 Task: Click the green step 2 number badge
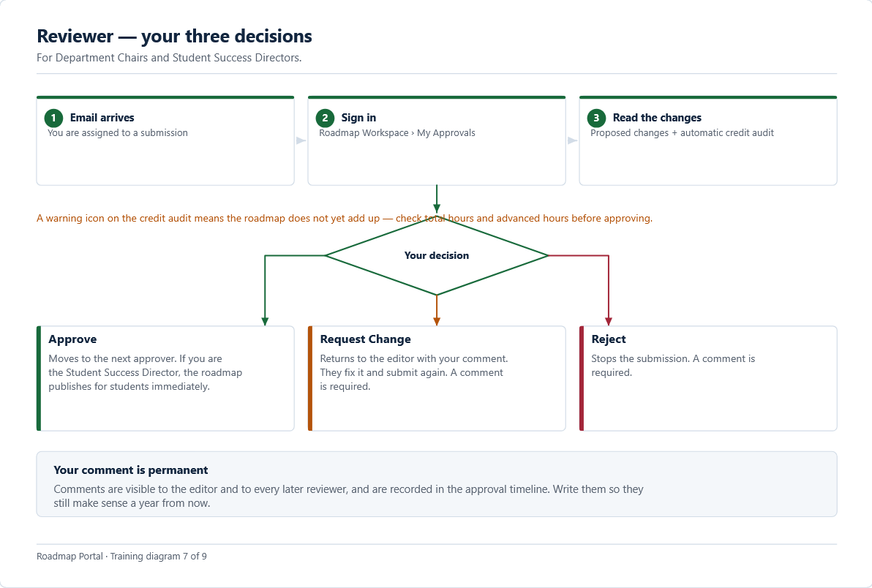click(x=325, y=118)
